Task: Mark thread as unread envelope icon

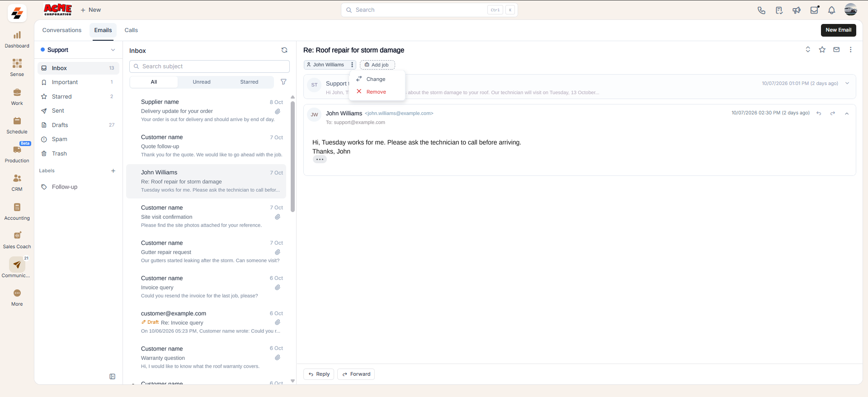Action: [836, 50]
